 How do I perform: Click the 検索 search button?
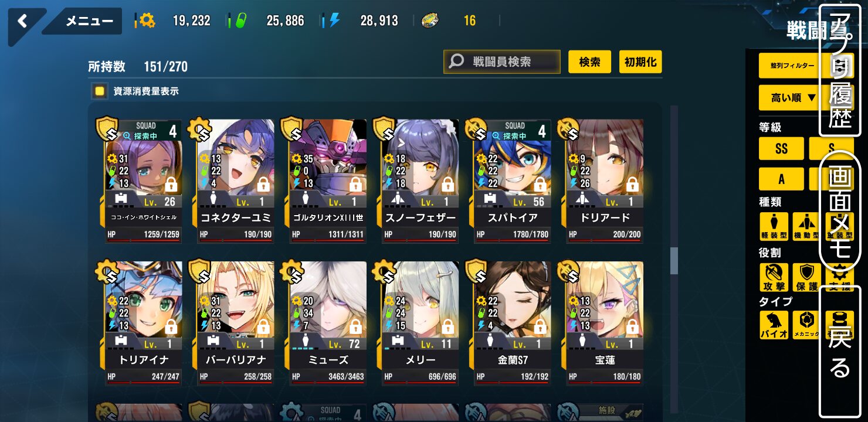[589, 62]
